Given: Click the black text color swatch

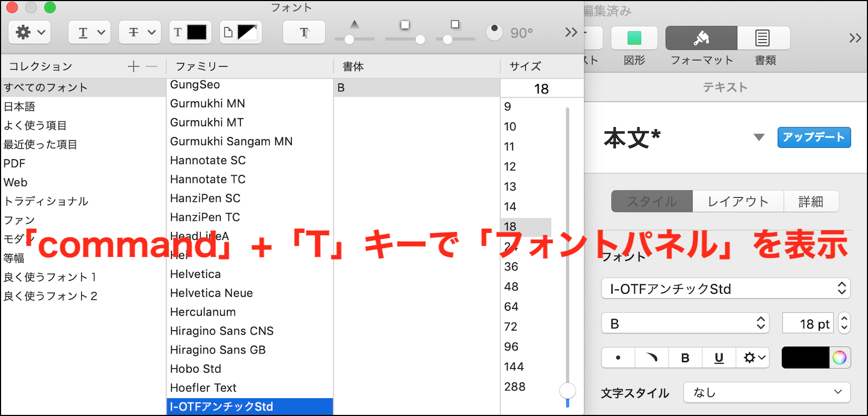Looking at the screenshot, I should coord(805,357).
